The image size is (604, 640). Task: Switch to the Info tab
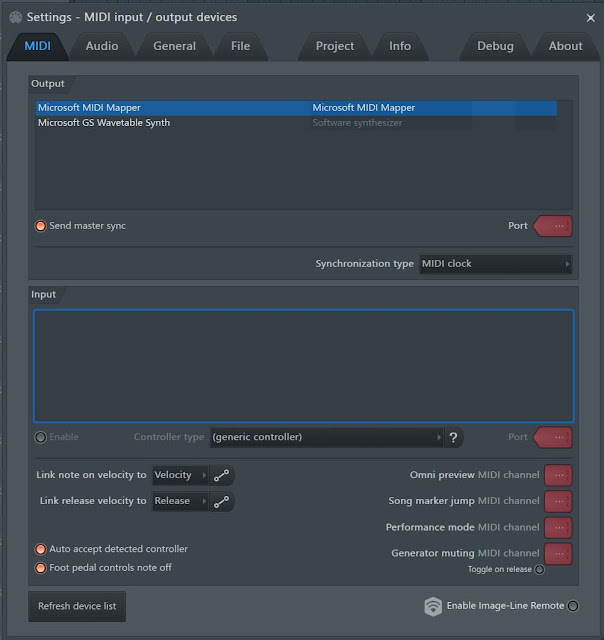[x=400, y=46]
